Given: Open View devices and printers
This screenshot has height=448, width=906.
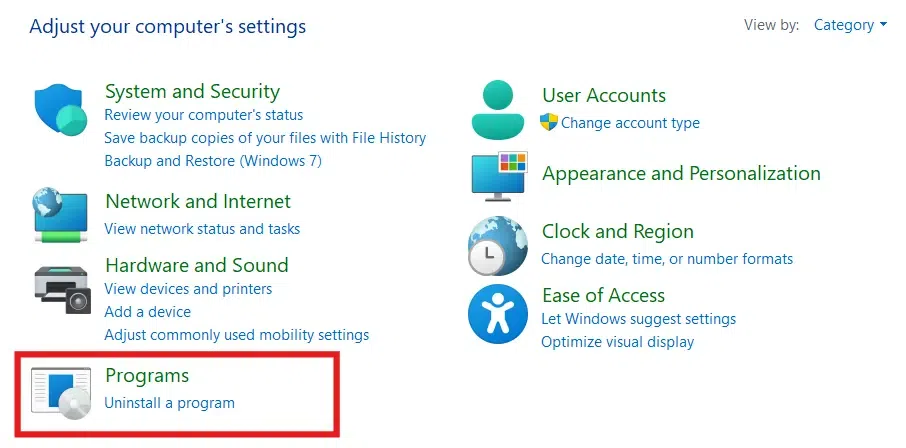Looking at the screenshot, I should pyautogui.click(x=188, y=289).
